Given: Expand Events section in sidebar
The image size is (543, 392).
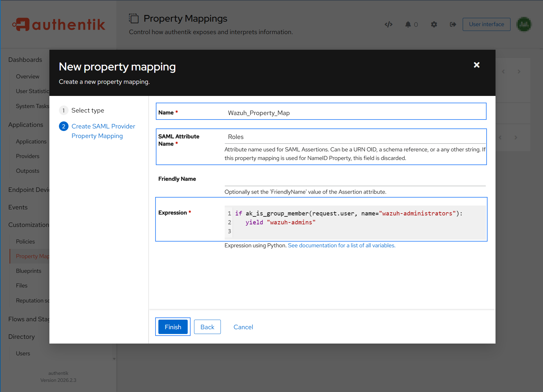Looking at the screenshot, I should [18, 207].
